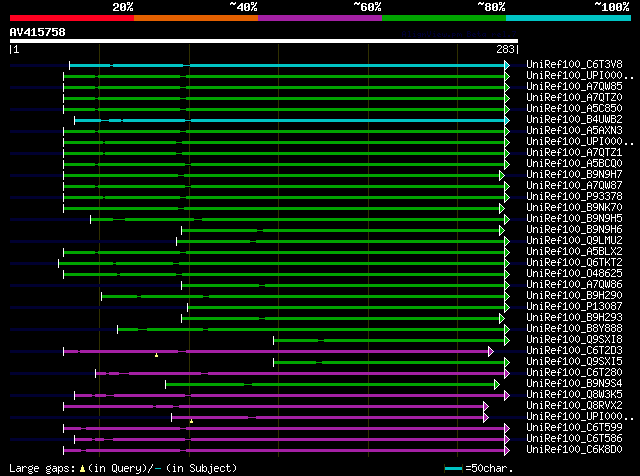
Task: Click the green alignment bar of the B9N9H5 hit
Action: tap(297, 220)
